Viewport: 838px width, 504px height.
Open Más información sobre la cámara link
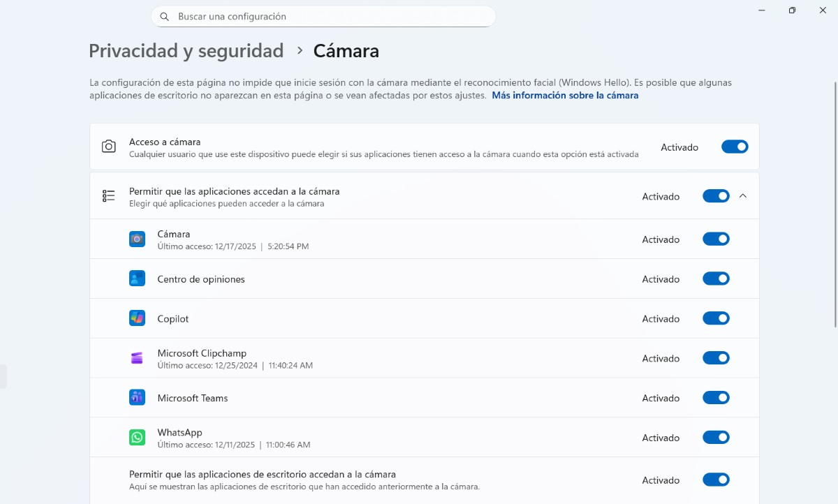(565, 96)
